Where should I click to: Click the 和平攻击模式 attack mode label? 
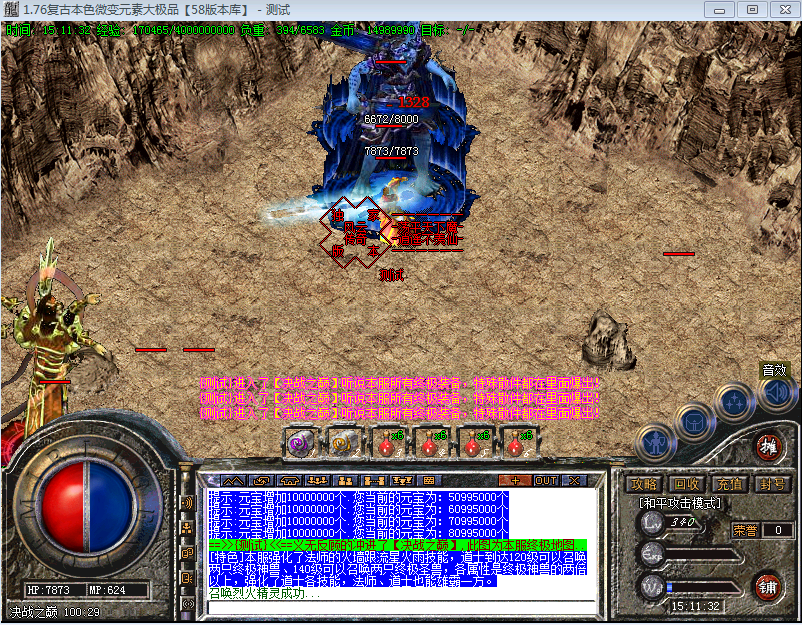(x=680, y=503)
